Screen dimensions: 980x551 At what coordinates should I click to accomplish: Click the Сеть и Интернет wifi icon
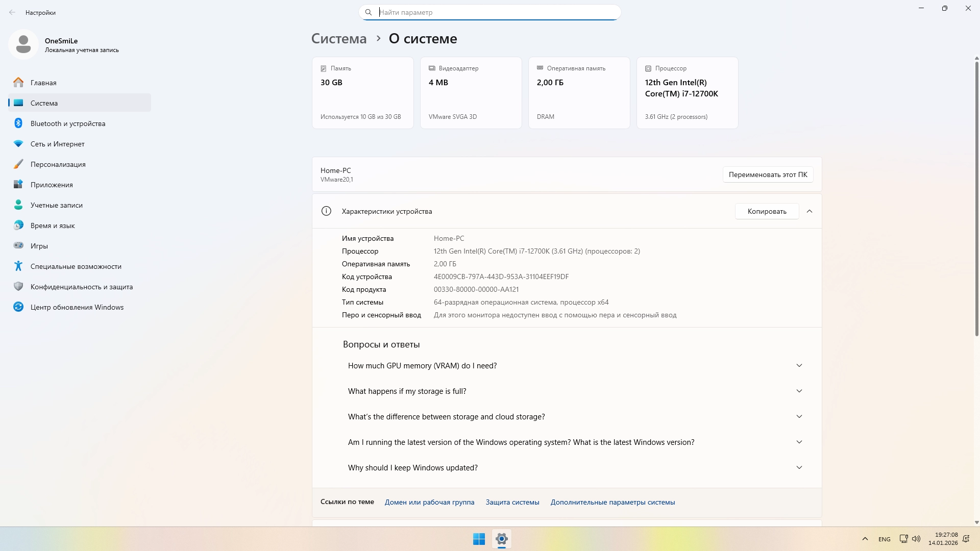point(18,144)
